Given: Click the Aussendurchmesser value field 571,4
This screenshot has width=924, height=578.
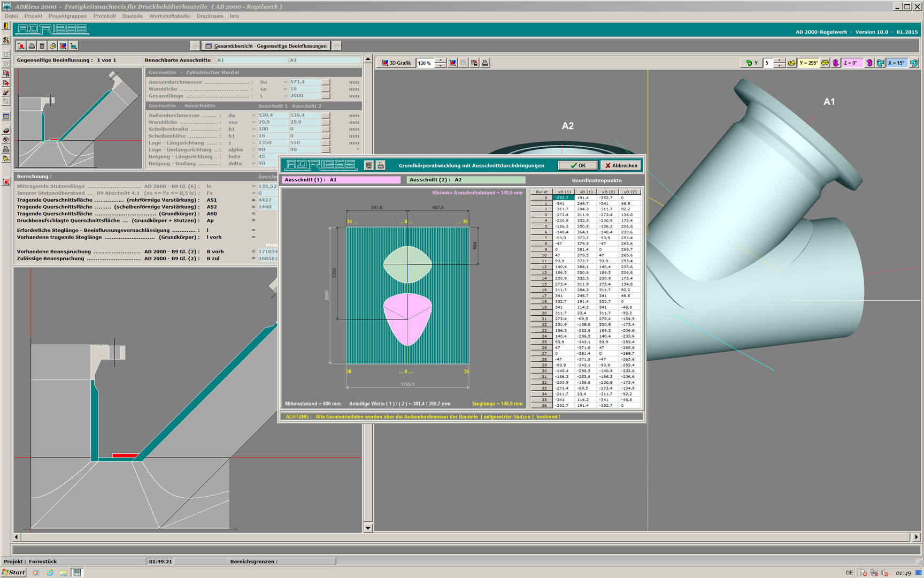Looking at the screenshot, I should (304, 82).
